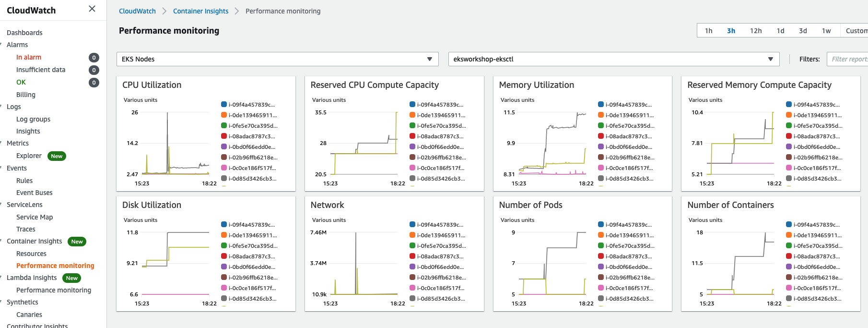868x328 pixels.
Task: Open the Billing alarms page
Action: [x=26, y=95]
